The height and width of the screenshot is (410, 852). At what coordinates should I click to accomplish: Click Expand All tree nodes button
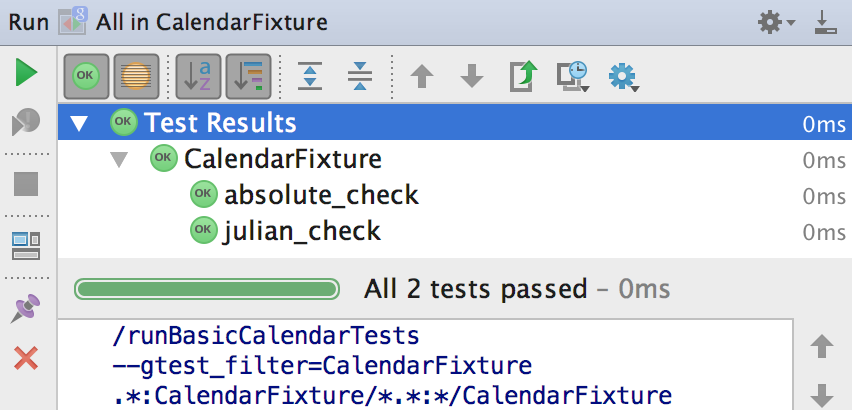(x=310, y=75)
